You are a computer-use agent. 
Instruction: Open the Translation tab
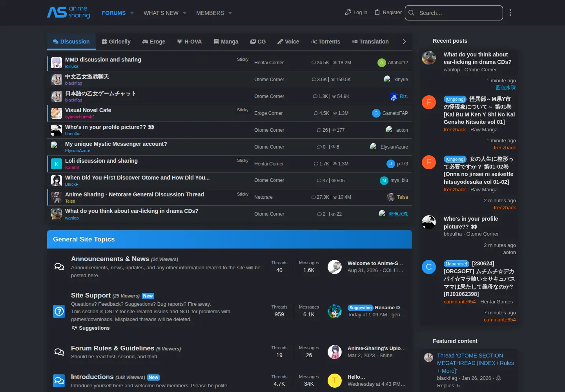370,42
